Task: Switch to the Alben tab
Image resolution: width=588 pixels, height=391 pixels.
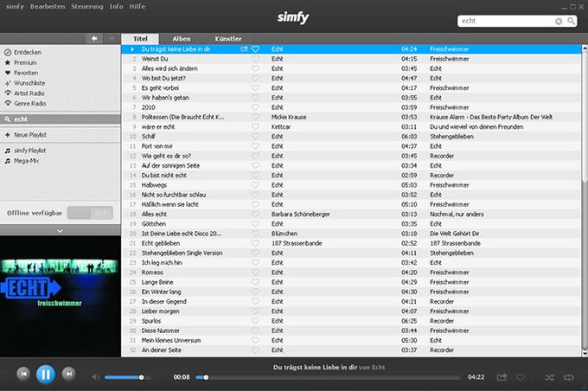Action: tap(182, 39)
